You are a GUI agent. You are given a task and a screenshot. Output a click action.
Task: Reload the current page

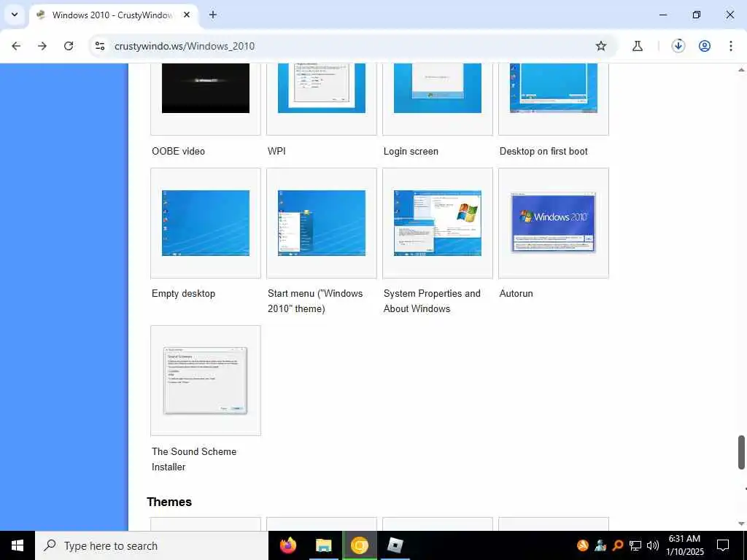(x=69, y=46)
